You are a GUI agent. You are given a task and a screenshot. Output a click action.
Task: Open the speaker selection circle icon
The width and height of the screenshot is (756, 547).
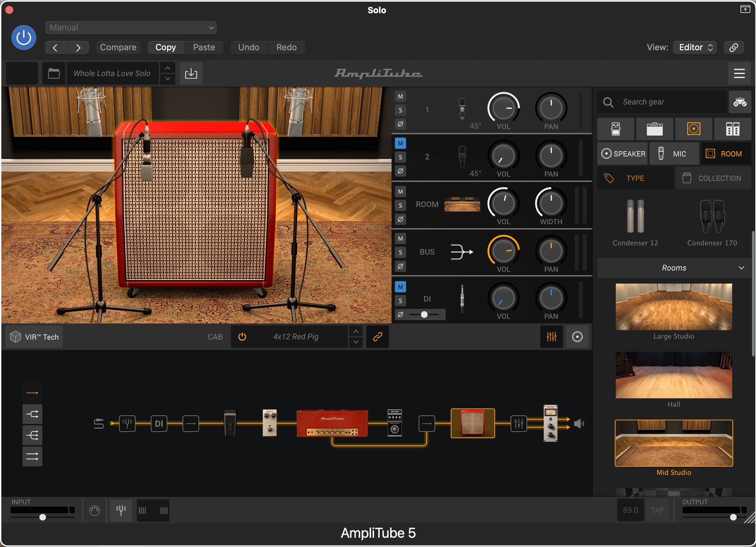pos(577,337)
